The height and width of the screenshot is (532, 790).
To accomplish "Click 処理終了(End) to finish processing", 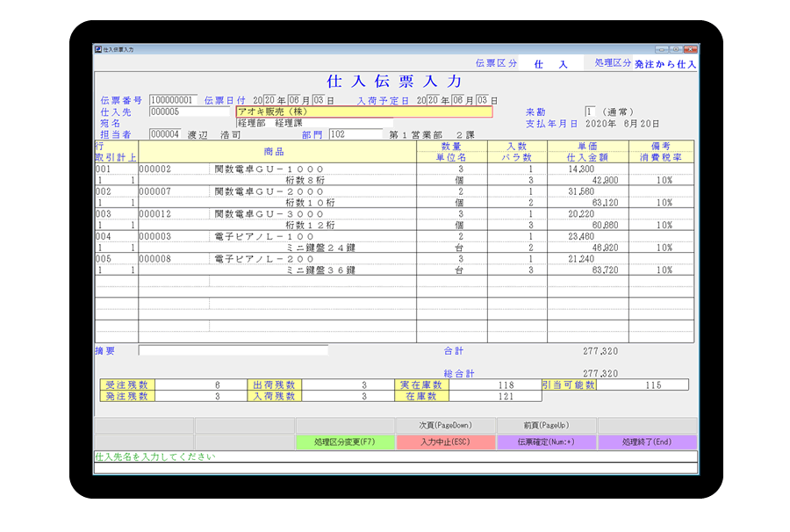I will coord(647,442).
